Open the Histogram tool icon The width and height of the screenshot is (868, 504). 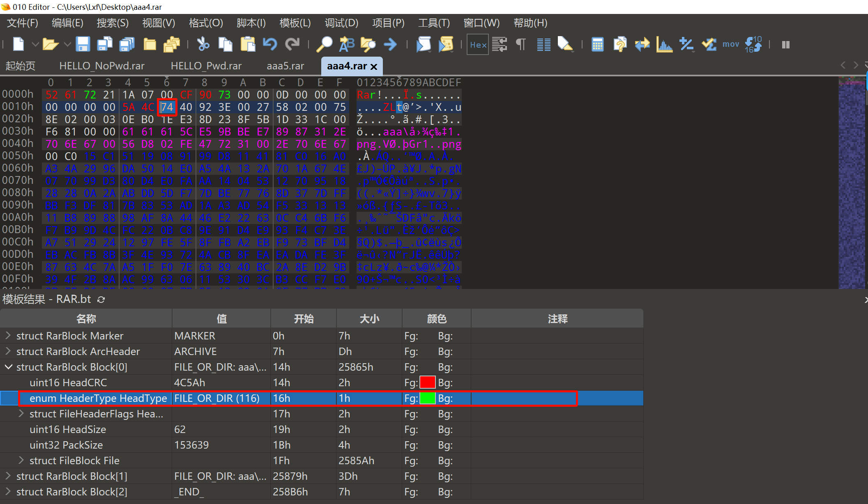[664, 44]
